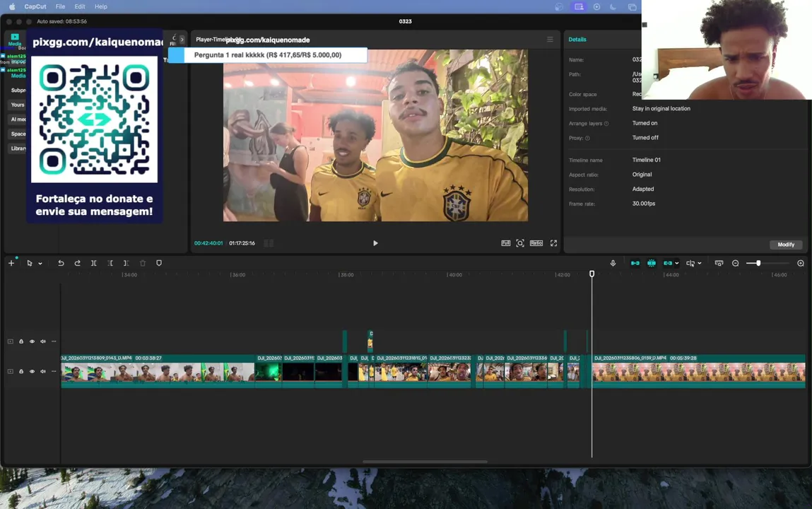Open the selection tool mode dropdown arrow
812x509 pixels.
coord(40,264)
